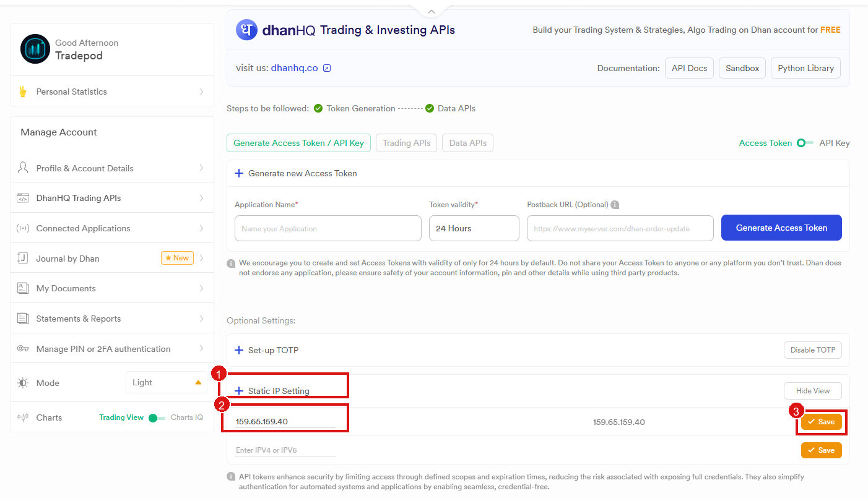This screenshot has height=501, width=868.
Task: Click the Data APIs green check icon
Action: tap(430, 108)
